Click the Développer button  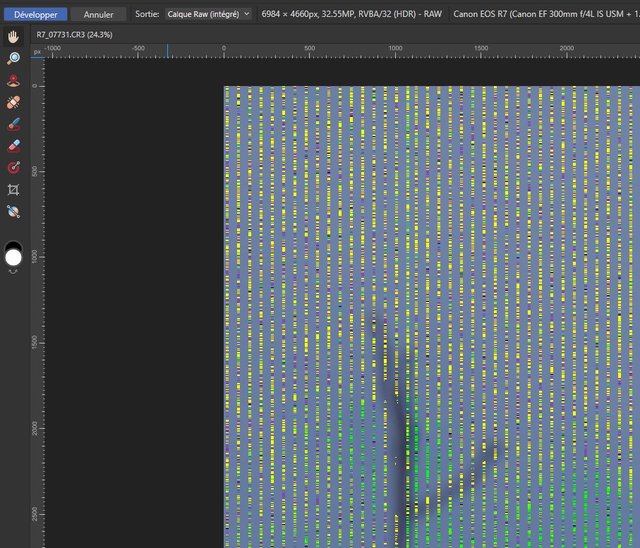(36, 14)
